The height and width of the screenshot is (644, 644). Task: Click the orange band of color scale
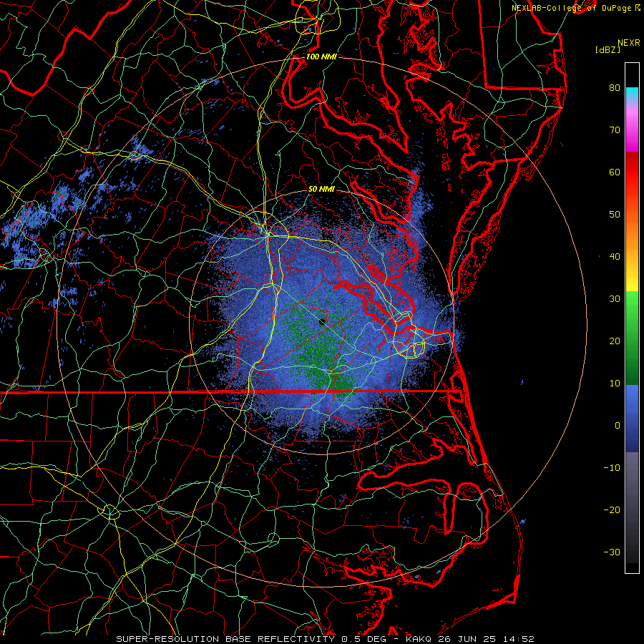(x=632, y=234)
